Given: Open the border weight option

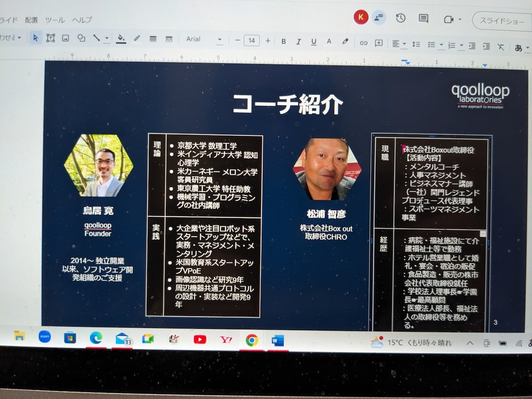Looking at the screenshot, I should (x=153, y=39).
